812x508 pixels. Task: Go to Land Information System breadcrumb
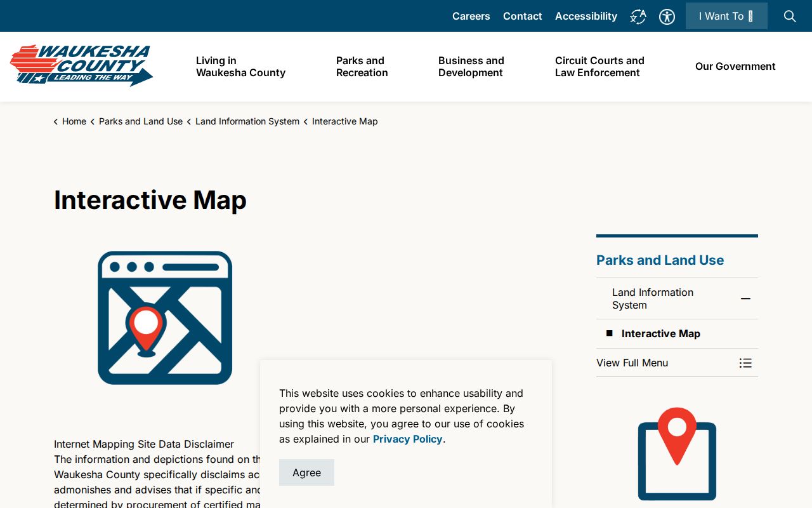[247, 121]
